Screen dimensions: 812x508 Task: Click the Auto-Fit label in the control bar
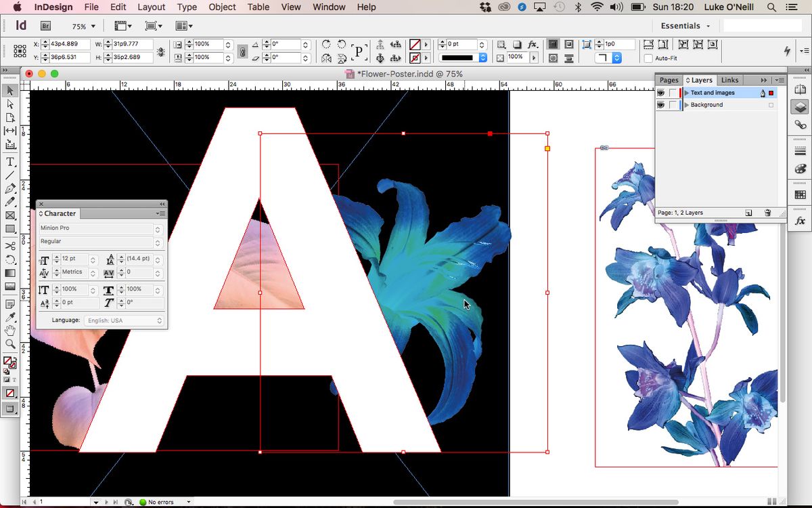click(x=667, y=58)
